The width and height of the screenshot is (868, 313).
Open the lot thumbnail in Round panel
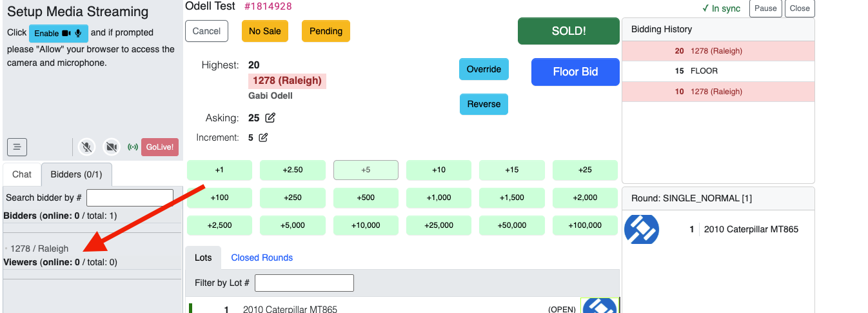pos(642,229)
